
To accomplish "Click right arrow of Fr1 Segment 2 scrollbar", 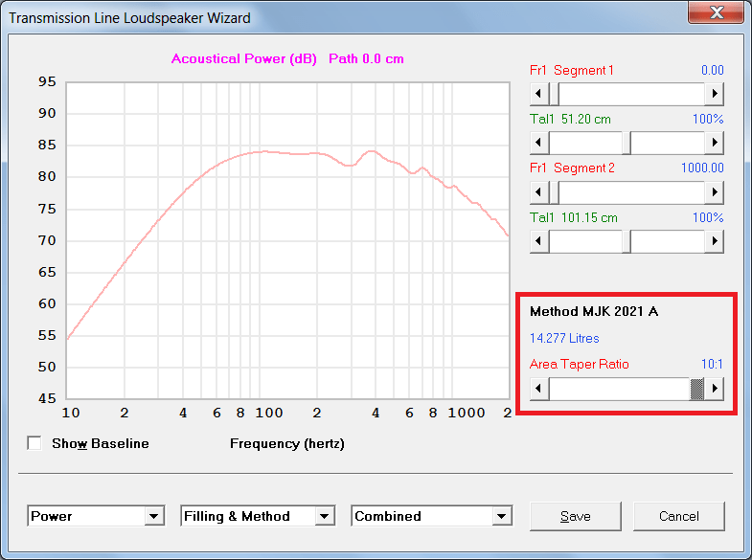I will [714, 192].
